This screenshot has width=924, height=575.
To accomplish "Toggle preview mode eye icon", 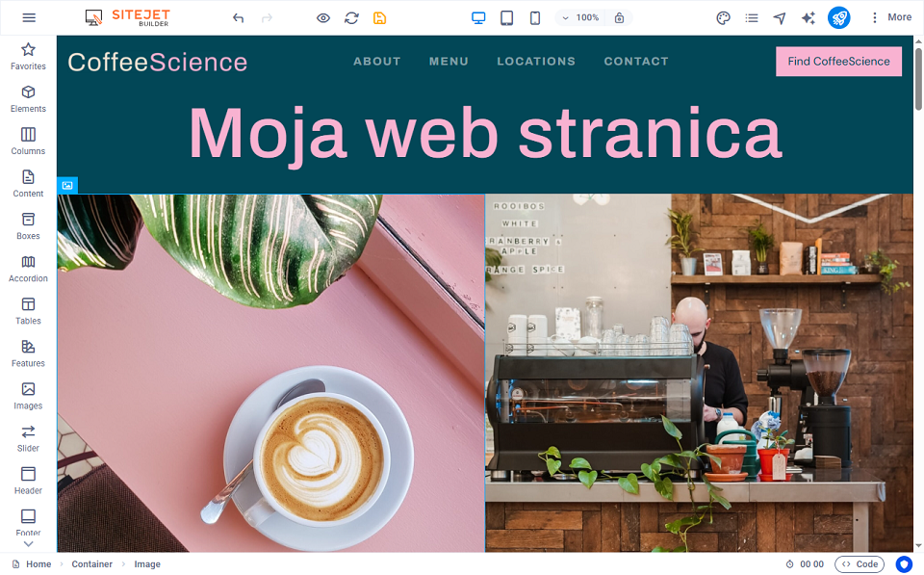I will [x=323, y=17].
